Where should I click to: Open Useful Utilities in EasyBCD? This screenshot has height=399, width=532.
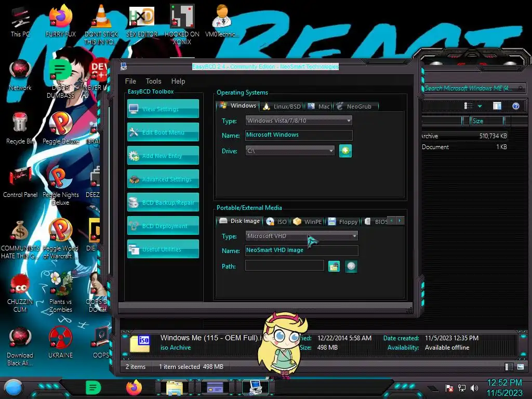[x=163, y=249]
